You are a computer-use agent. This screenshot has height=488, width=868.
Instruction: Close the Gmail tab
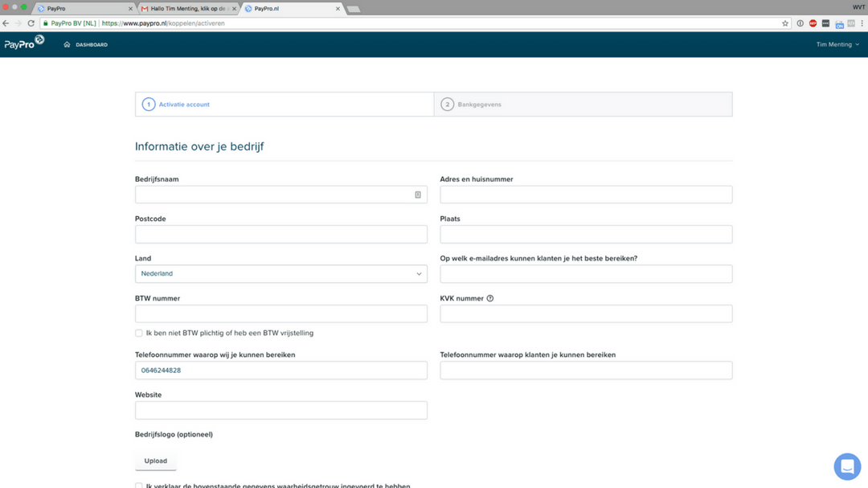pyautogui.click(x=234, y=8)
